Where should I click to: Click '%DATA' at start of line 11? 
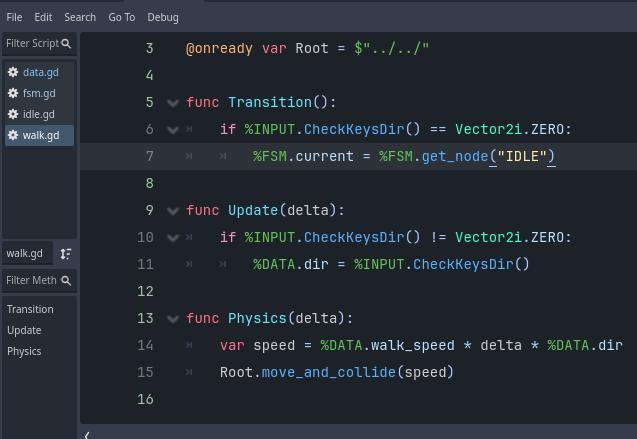pos(274,264)
